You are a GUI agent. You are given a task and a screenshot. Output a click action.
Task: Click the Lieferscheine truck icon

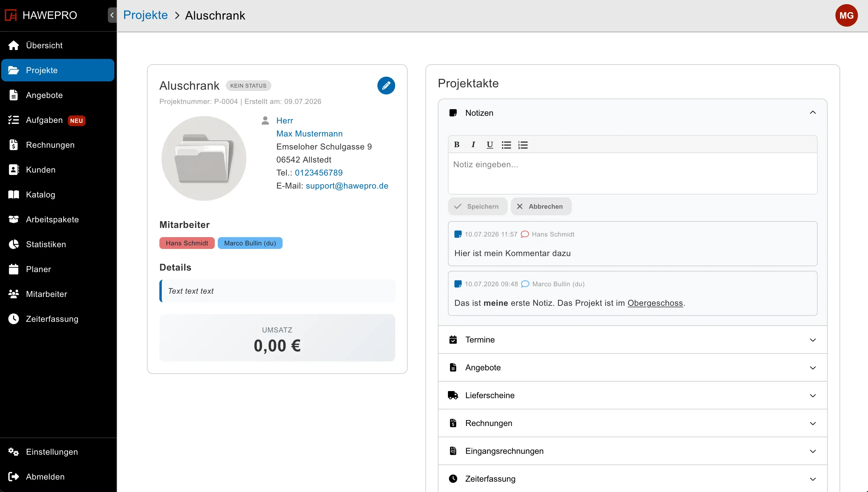point(453,395)
